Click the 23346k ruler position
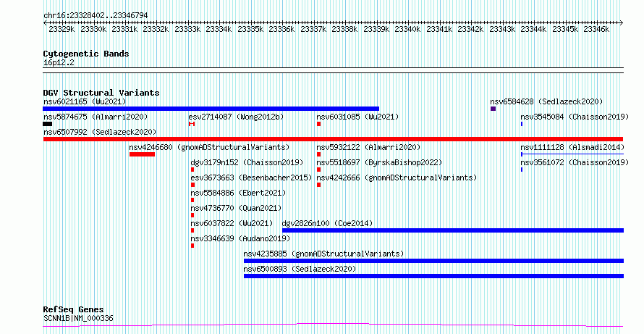This screenshot has height=334, width=644. point(597,30)
